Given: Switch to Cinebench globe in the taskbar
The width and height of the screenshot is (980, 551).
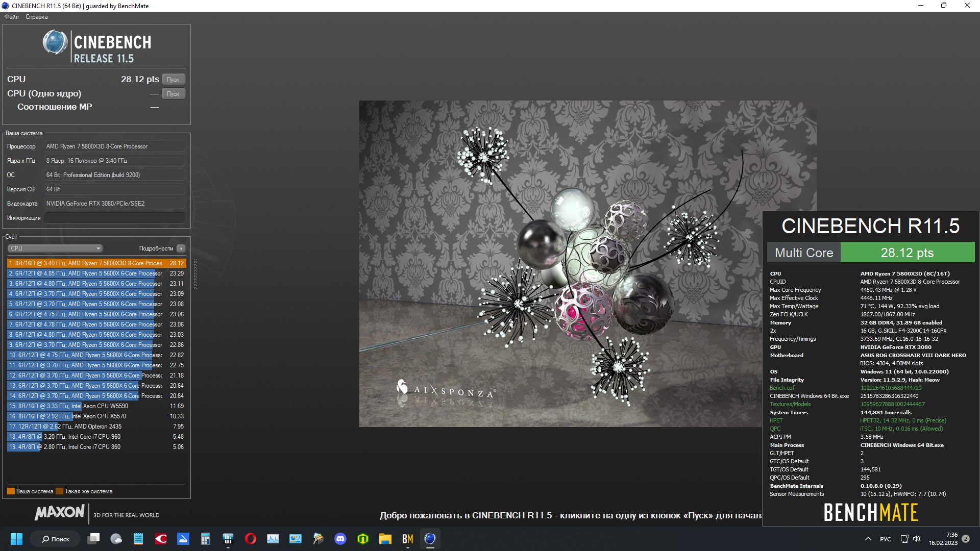Looking at the screenshot, I should [x=430, y=539].
